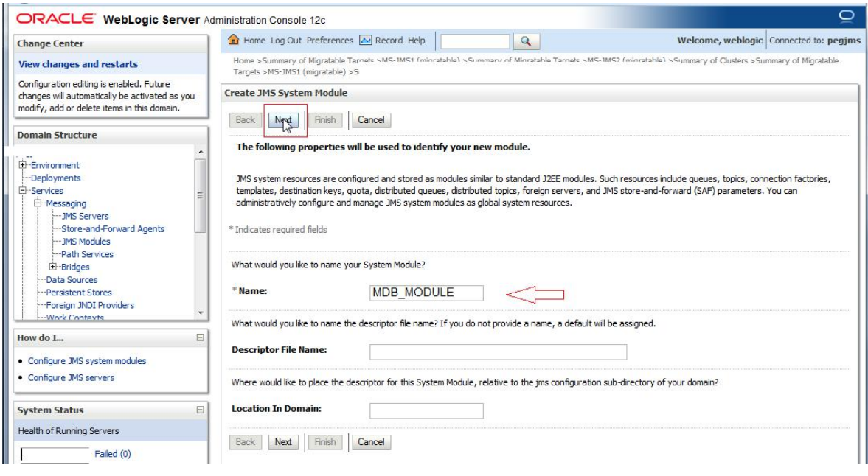
Task: Click the bottom Cancel button
Action: pyautogui.click(x=371, y=441)
